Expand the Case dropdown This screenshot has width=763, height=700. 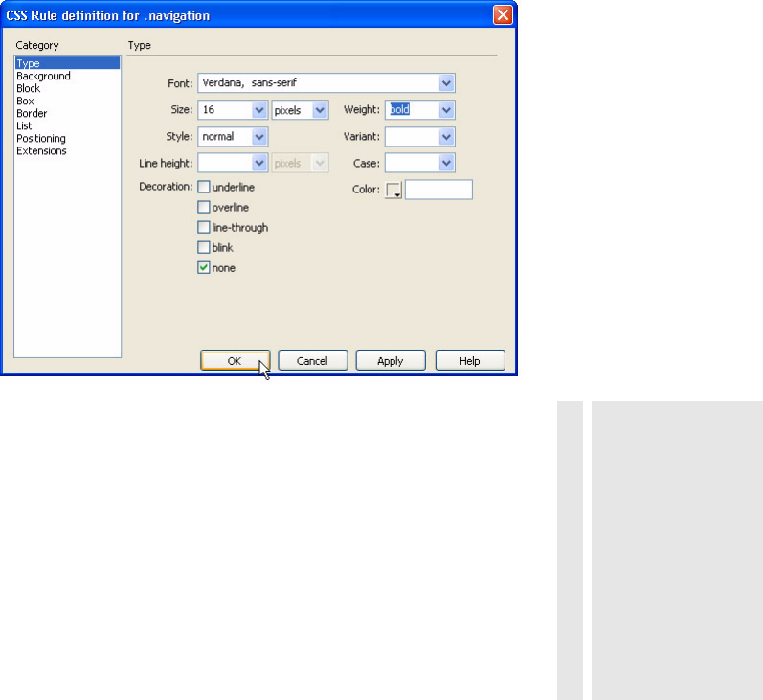coord(446,163)
